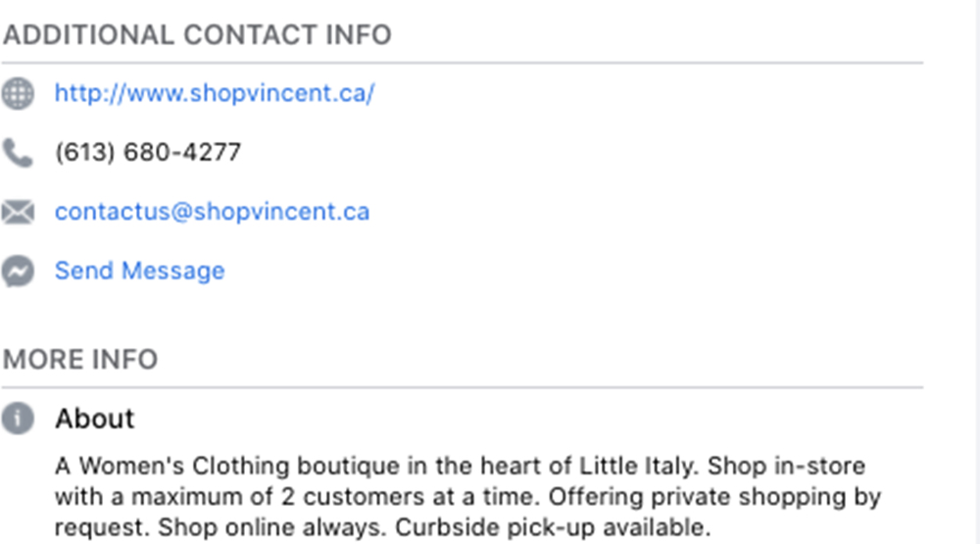
Task: Click the phone number (613) 680-4277
Action: 148,153
